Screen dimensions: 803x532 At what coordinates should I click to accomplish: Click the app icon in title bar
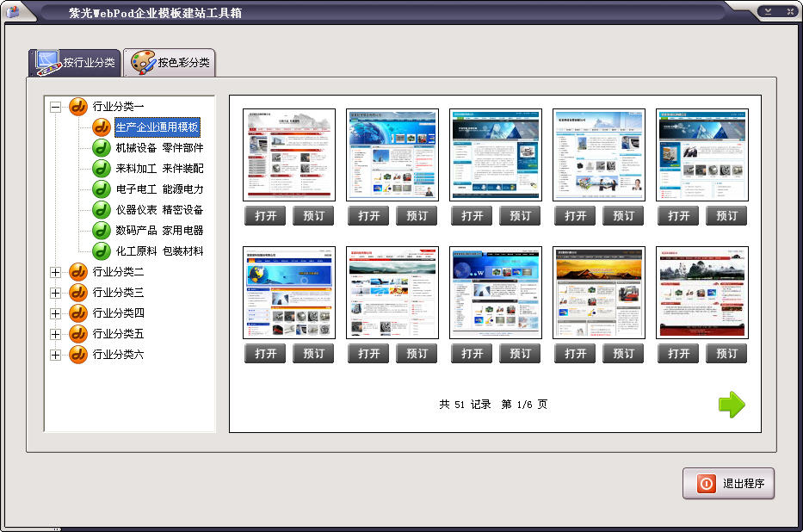coord(13,12)
